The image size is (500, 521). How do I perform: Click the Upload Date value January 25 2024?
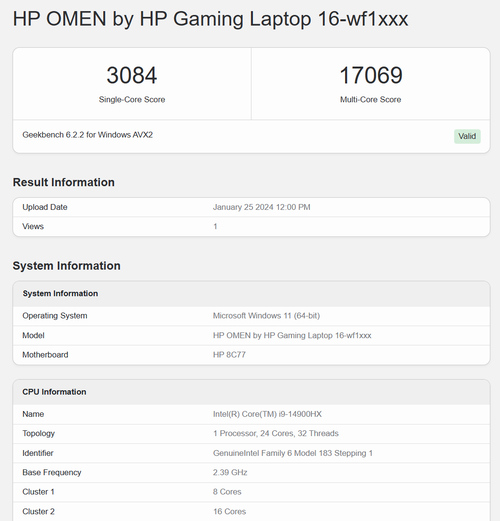click(x=262, y=207)
